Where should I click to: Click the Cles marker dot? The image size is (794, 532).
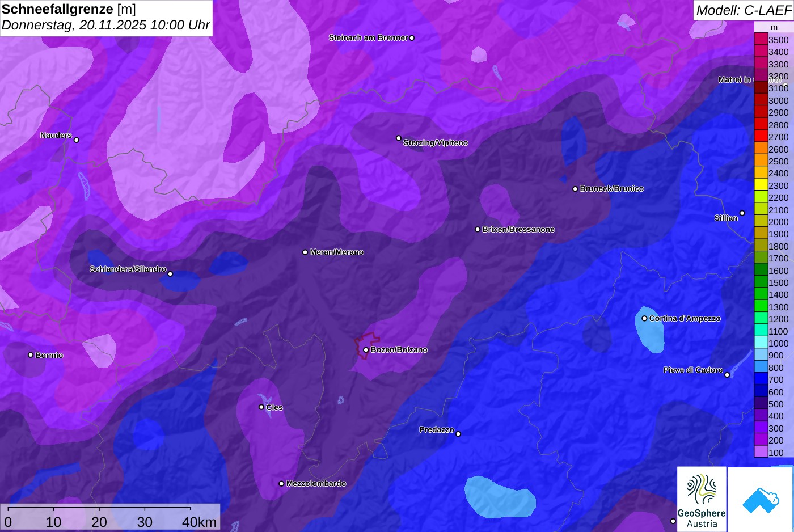[261, 407]
